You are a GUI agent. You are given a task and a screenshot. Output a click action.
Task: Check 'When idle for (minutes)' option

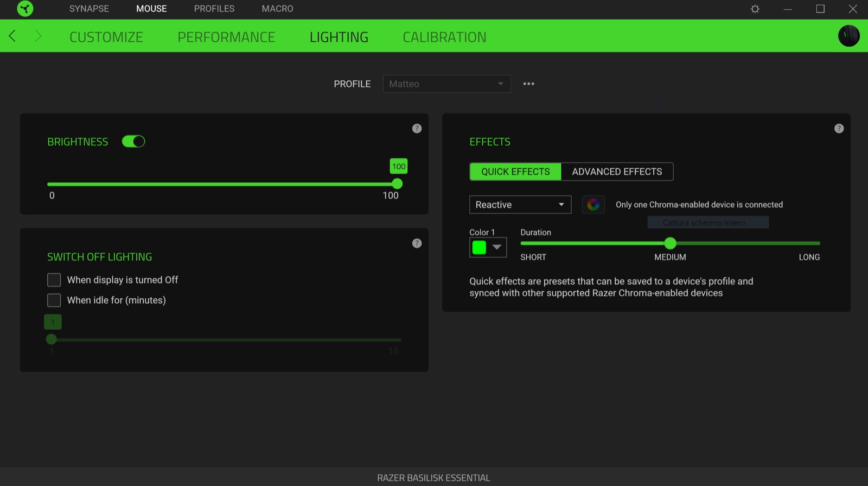tap(54, 300)
